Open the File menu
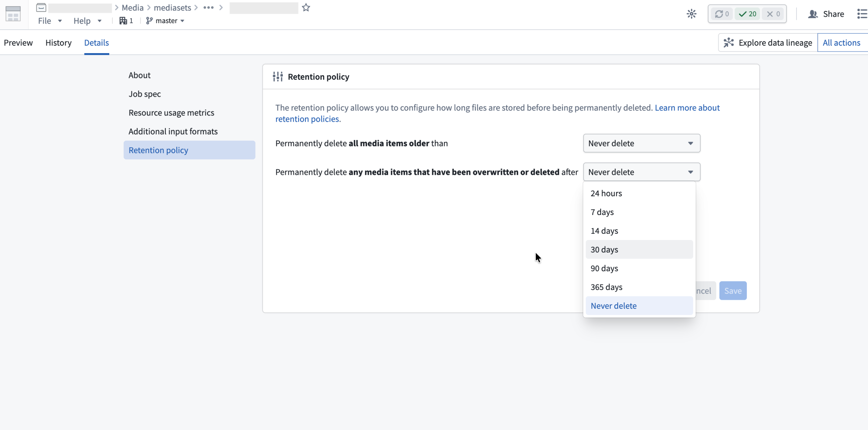The height and width of the screenshot is (430, 868). (49, 21)
